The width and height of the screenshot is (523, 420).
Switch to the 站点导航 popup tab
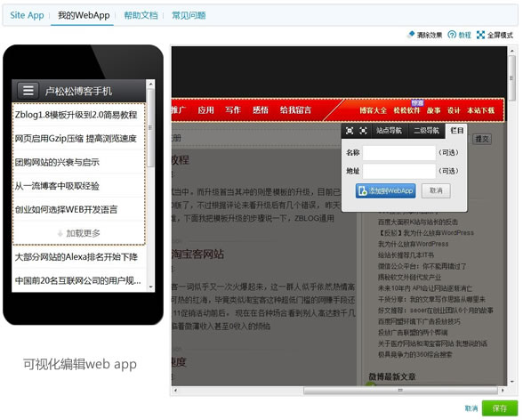(389, 131)
